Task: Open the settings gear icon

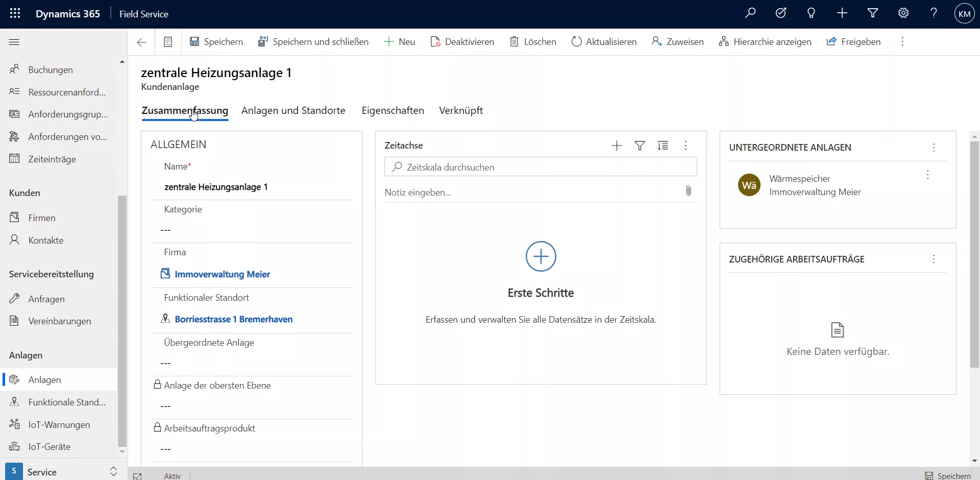Action: pos(903,14)
